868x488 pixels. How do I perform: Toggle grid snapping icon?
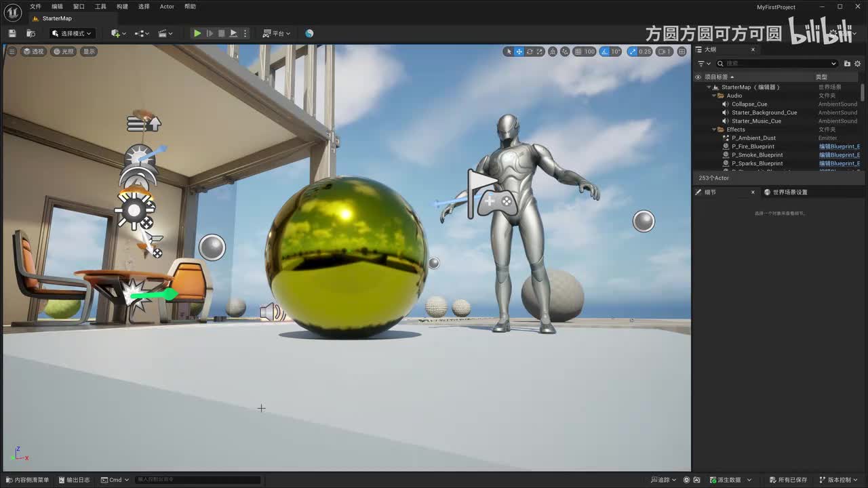click(578, 52)
